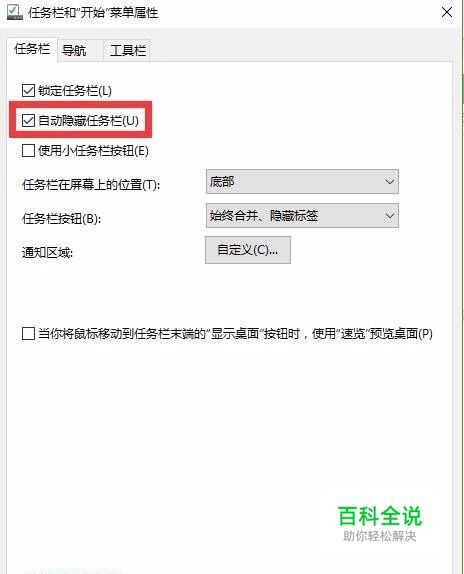Check the 速览 preview desktop (P) checkbox
The height and width of the screenshot is (574, 464).
point(28,333)
